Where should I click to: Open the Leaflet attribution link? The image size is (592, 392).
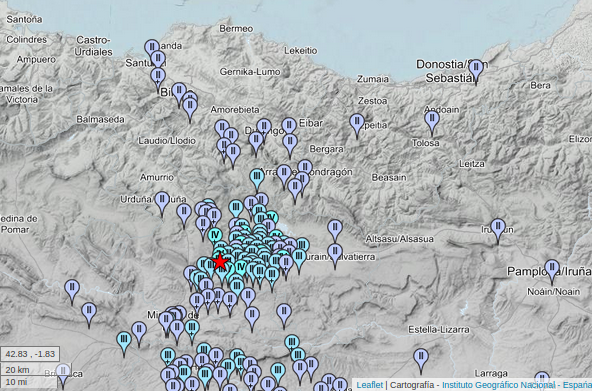click(x=370, y=385)
